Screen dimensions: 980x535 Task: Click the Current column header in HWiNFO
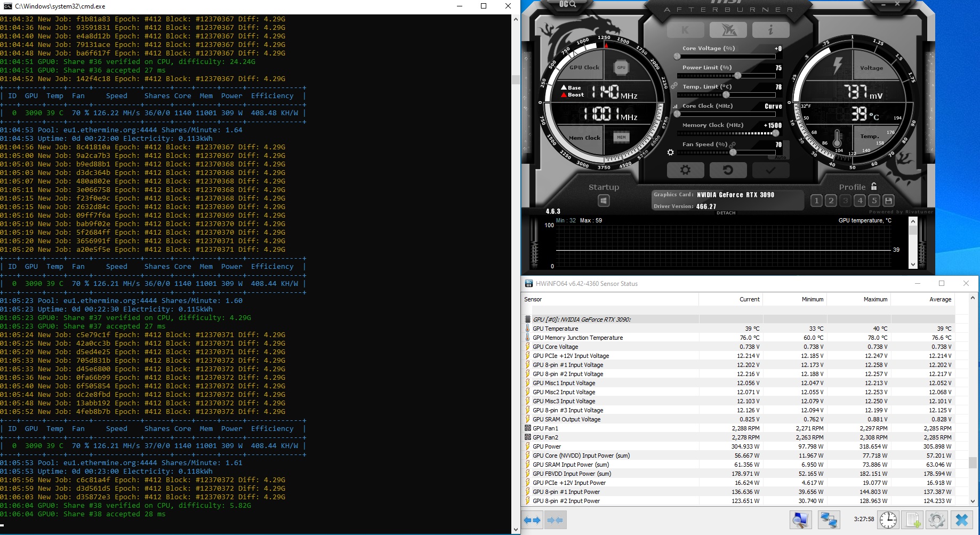tap(731, 299)
